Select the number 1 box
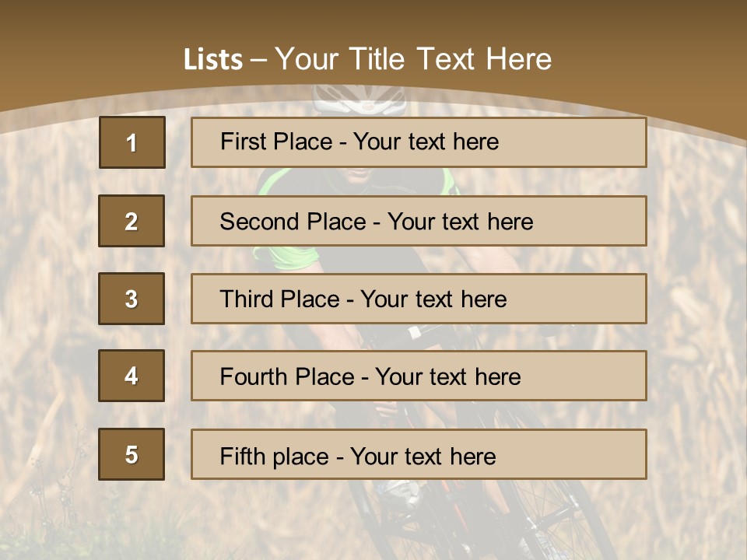The height and width of the screenshot is (560, 747). 132,142
